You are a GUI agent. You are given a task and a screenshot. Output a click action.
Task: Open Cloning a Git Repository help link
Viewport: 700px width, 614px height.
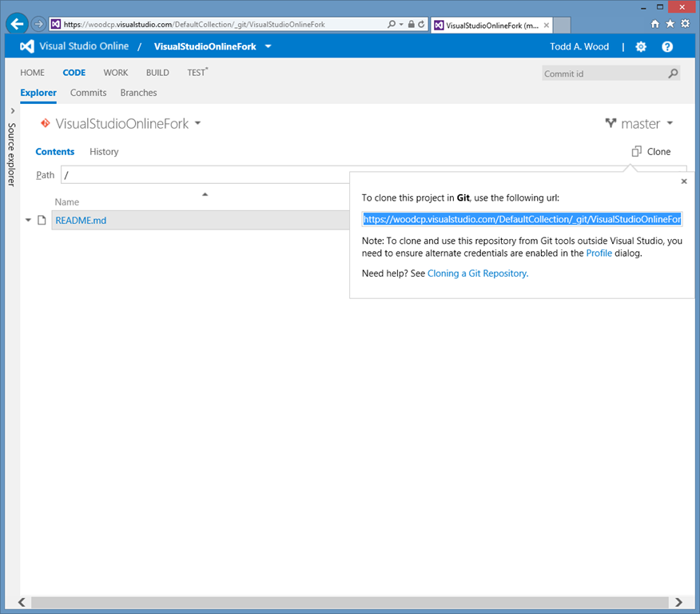point(478,273)
